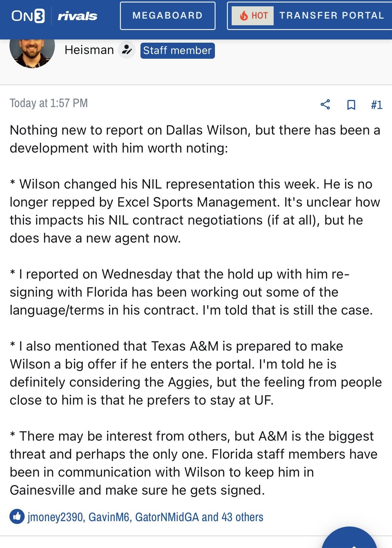Visit the GavinM6 profile link
This screenshot has width=392, height=548.
coord(109,517)
